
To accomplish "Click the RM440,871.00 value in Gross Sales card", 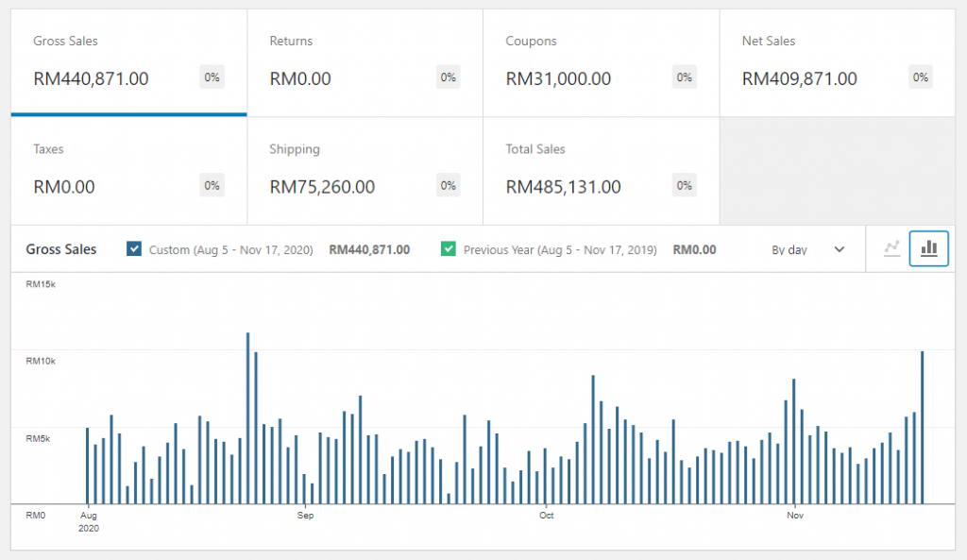I will [91, 79].
